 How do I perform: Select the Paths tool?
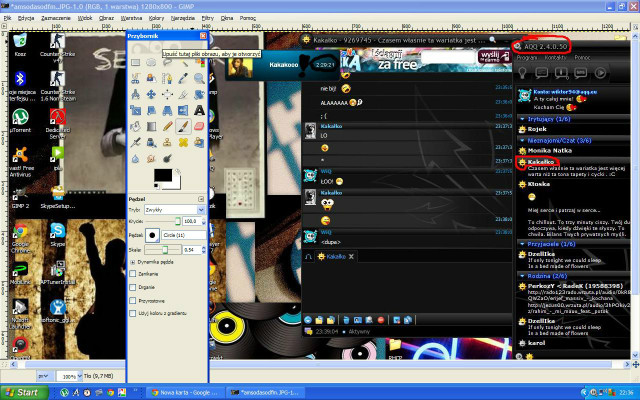pos(167,78)
